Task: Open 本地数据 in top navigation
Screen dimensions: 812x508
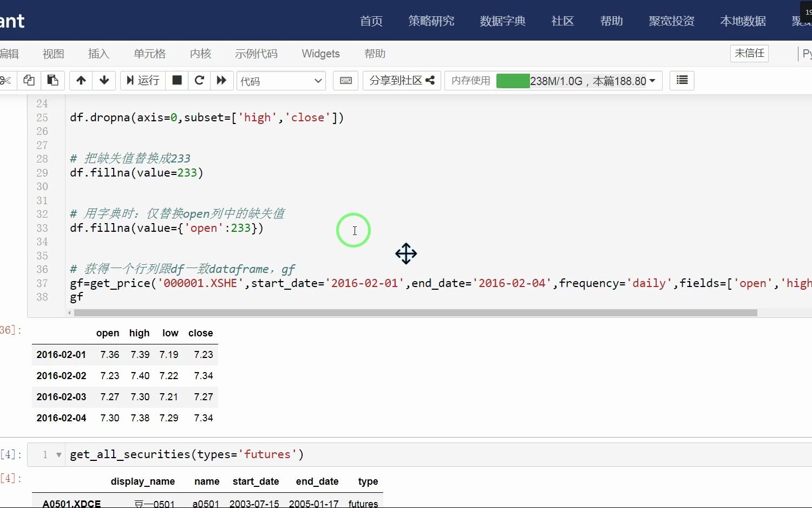Action: click(x=743, y=21)
